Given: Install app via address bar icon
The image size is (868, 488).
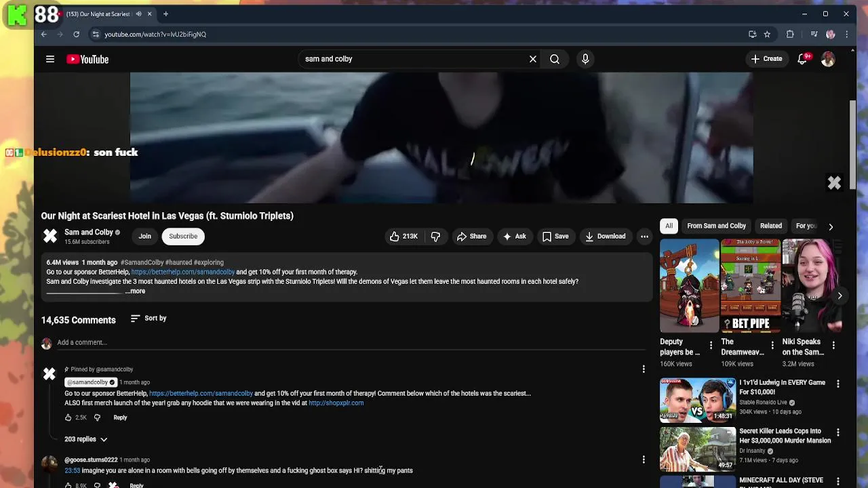Looking at the screenshot, I should click(752, 34).
